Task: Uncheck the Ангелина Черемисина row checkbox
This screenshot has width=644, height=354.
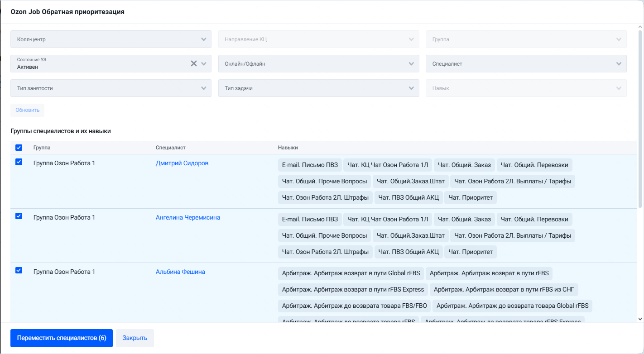Action: pyautogui.click(x=19, y=216)
